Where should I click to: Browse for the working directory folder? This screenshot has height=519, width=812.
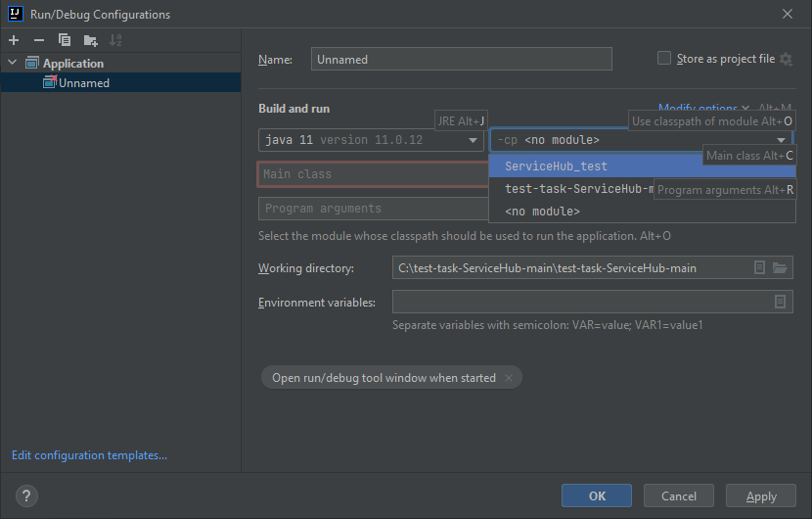[780, 267]
